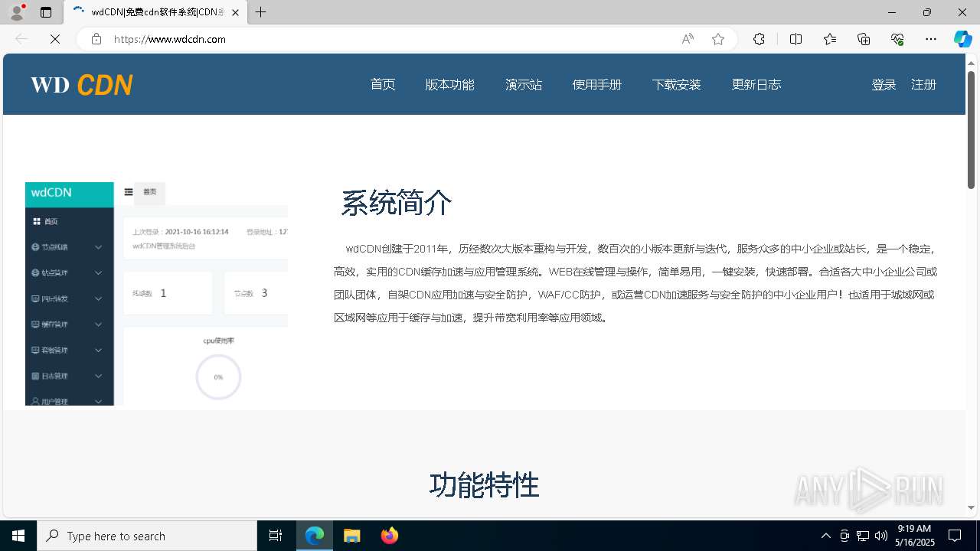Open the notification center icon
Image resolution: width=980 pixels, height=551 pixels.
point(955,536)
